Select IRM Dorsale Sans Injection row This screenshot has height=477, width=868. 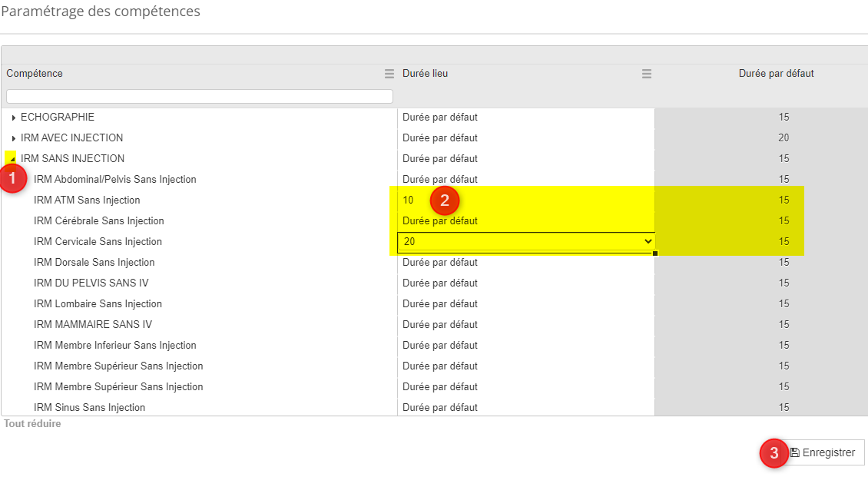(x=94, y=263)
